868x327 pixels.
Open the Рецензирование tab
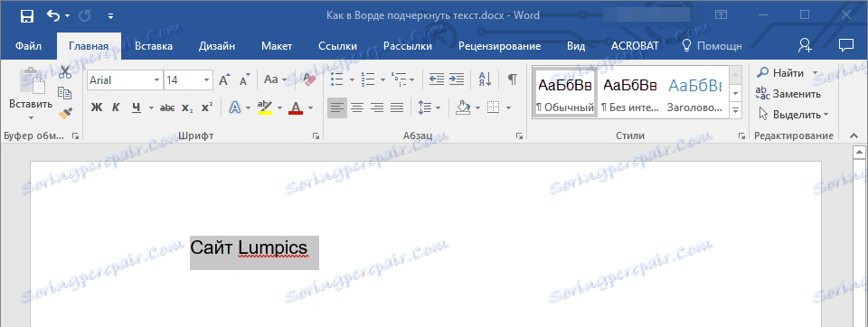pos(499,46)
